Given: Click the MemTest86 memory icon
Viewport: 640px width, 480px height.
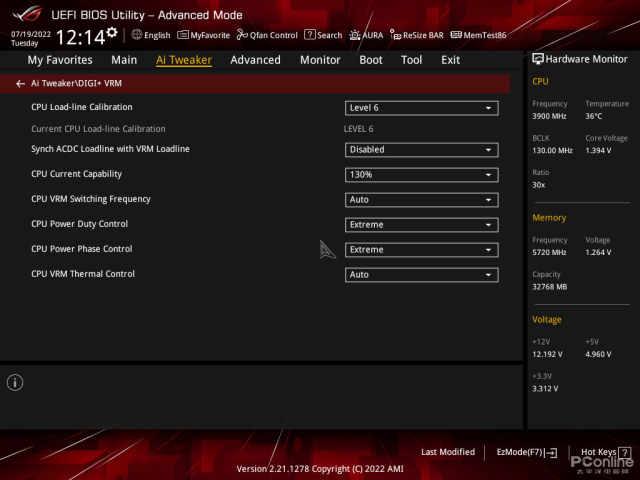Looking at the screenshot, I should tap(456, 35).
